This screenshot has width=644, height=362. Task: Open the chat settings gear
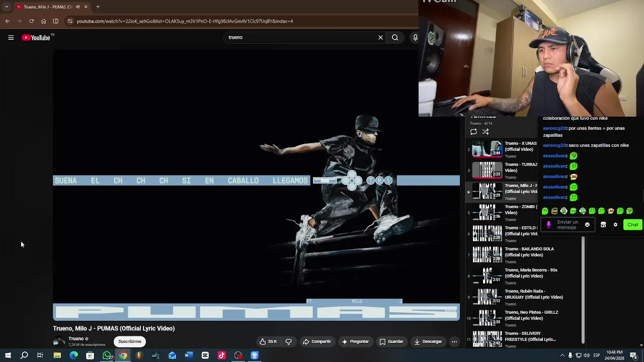(615, 225)
